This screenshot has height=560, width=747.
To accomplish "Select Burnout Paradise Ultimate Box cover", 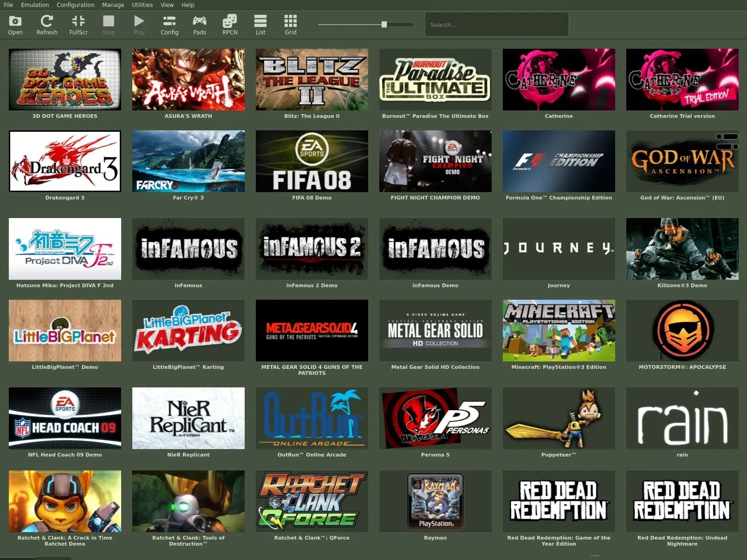I will pyautogui.click(x=435, y=79).
